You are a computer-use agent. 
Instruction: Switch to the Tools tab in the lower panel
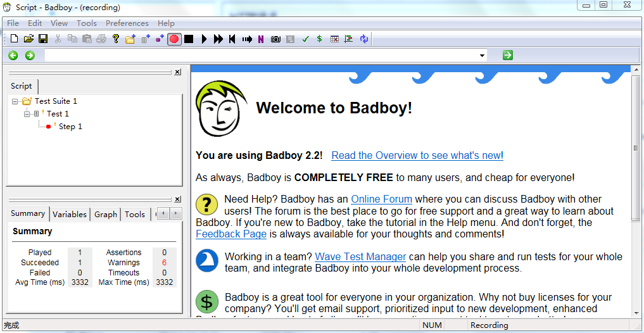(x=135, y=215)
